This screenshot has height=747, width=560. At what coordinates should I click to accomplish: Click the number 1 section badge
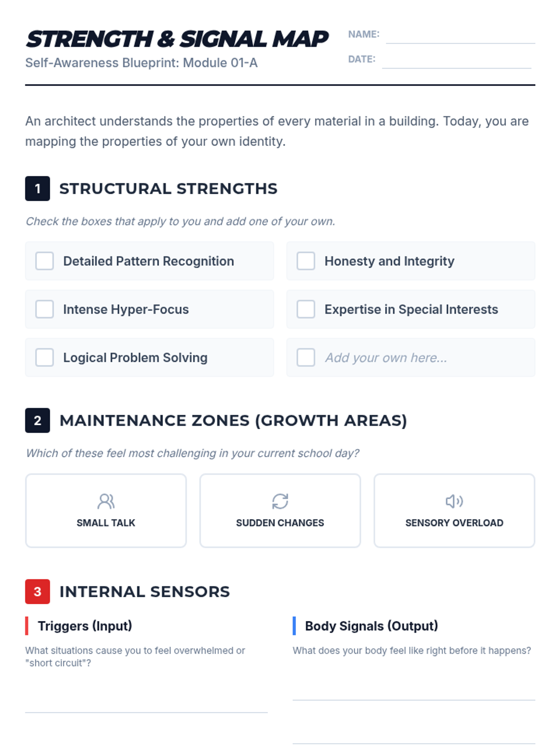click(37, 189)
